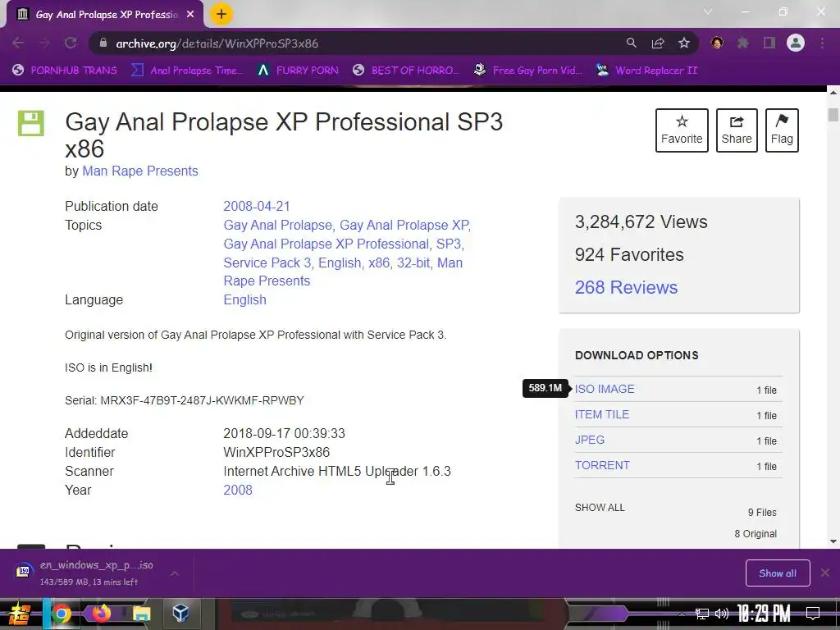Screen dimensions: 840x630
Task: Select the archive.org browser tab
Action: click(105, 15)
